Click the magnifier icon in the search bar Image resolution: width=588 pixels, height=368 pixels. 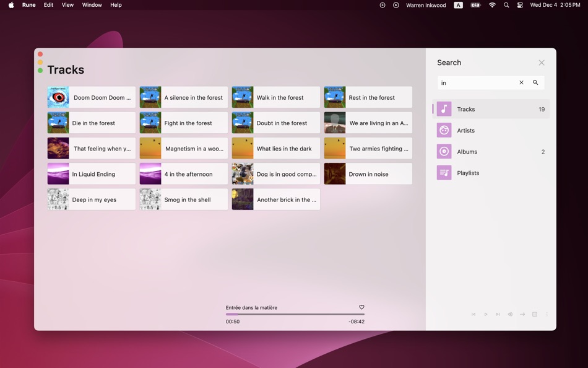click(x=535, y=82)
